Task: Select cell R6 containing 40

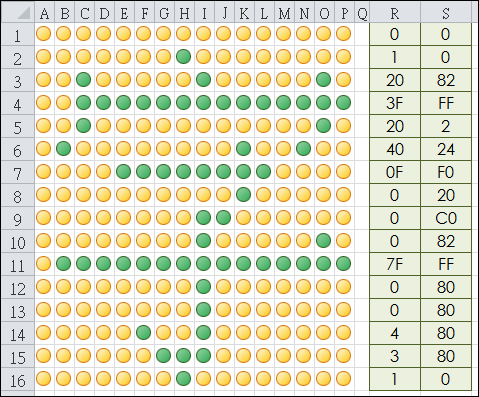Action: (x=395, y=149)
